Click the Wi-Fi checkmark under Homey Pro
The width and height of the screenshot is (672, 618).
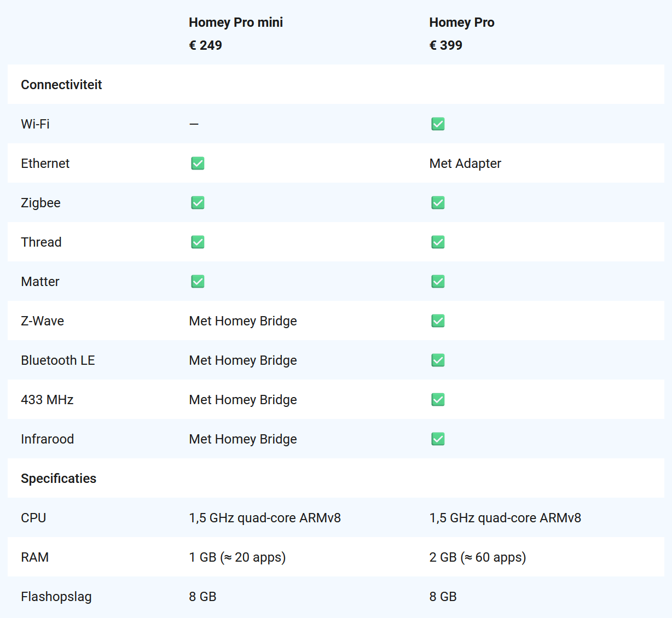pos(438,124)
